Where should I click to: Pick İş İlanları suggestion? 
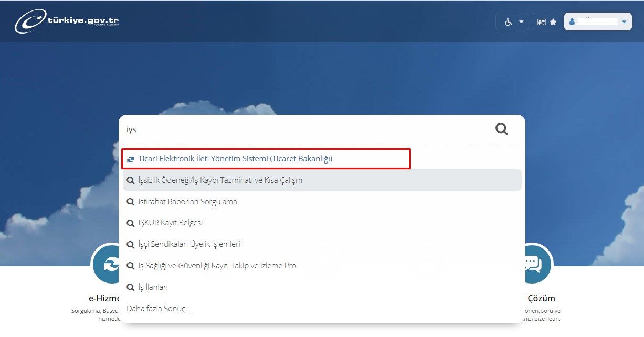coord(322,287)
